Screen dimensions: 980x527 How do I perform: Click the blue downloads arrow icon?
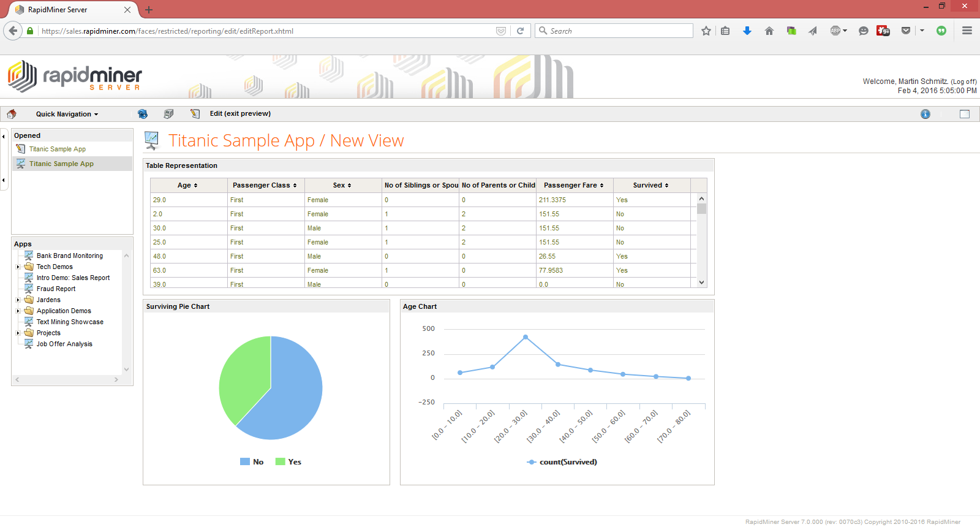[747, 31]
